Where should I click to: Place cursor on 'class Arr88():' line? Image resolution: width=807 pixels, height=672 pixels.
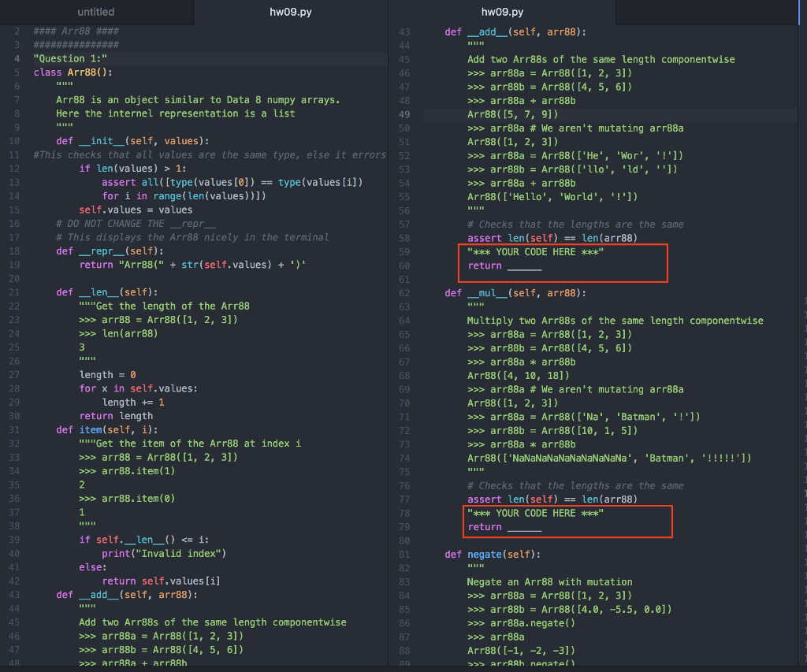73,72
